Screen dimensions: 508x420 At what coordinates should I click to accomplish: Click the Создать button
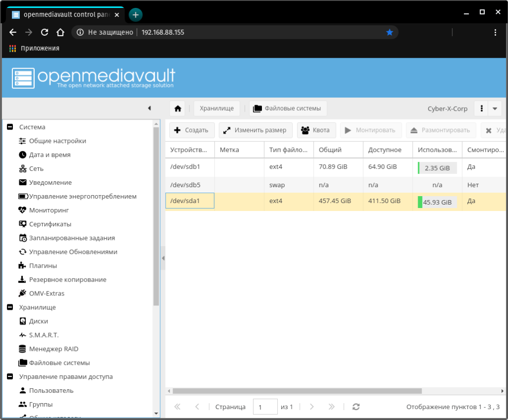coord(192,130)
